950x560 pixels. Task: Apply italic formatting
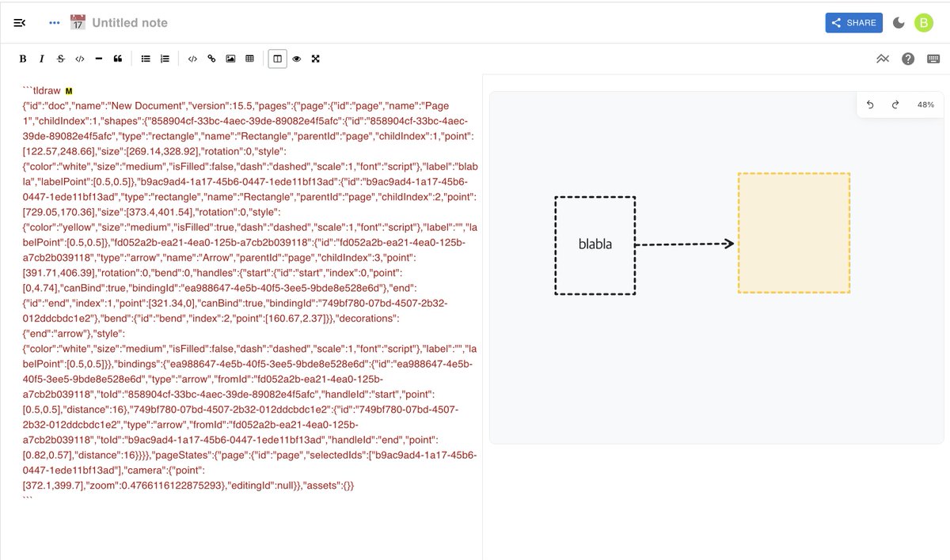42,59
